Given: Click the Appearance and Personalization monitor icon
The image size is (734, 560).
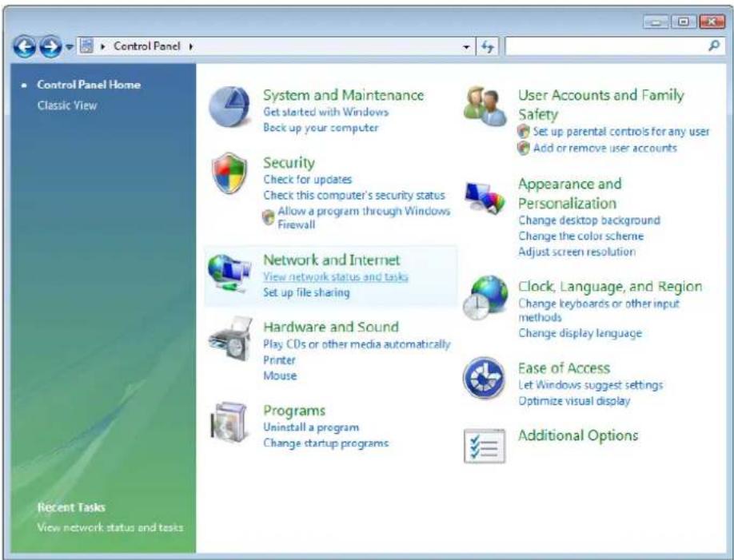Looking at the screenshot, I should pos(485,198).
